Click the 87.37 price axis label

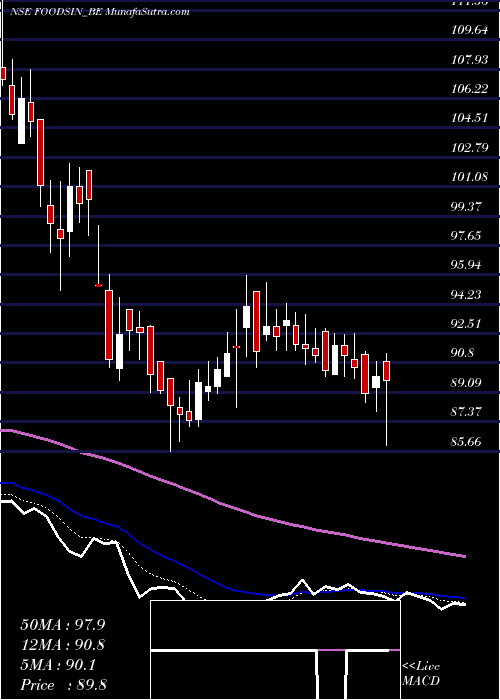467,412
